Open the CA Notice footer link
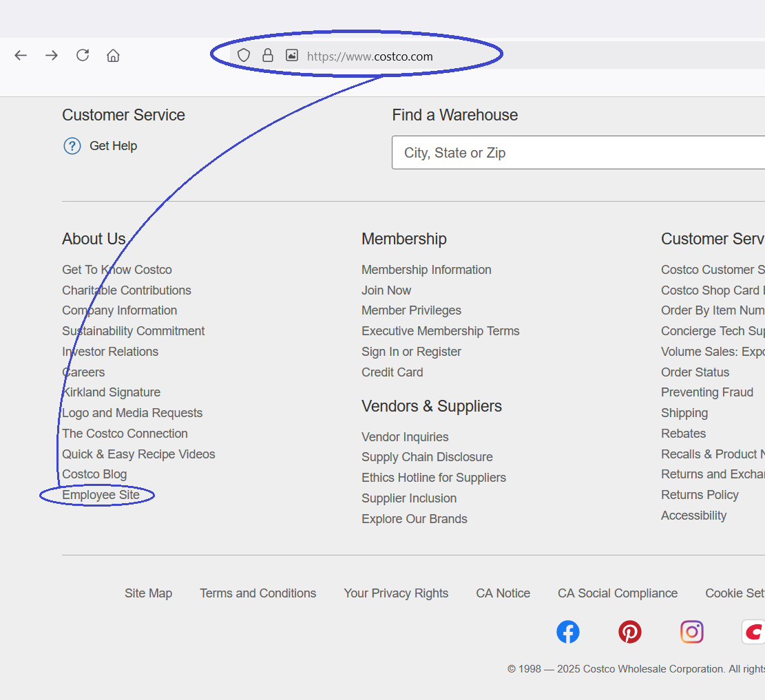This screenshot has height=700, width=765. click(503, 593)
